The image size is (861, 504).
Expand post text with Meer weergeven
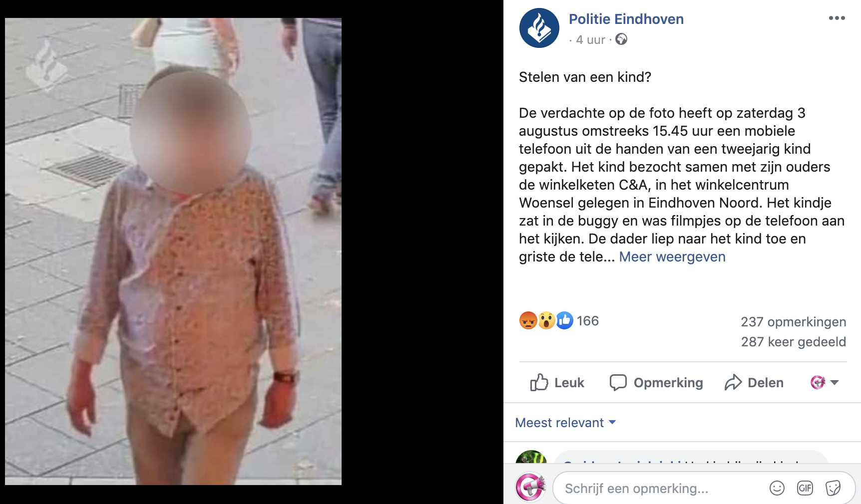(x=672, y=256)
